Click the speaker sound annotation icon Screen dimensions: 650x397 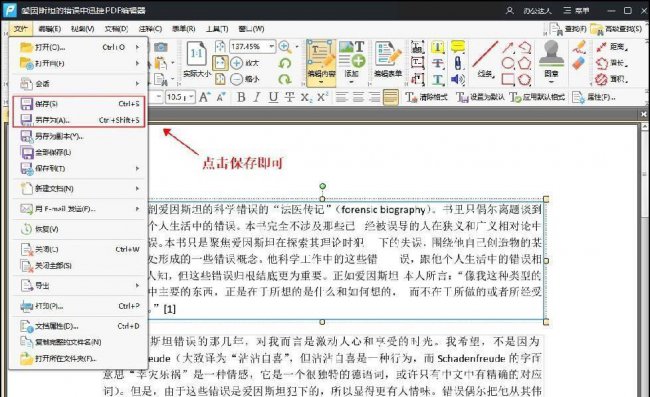tap(458, 79)
